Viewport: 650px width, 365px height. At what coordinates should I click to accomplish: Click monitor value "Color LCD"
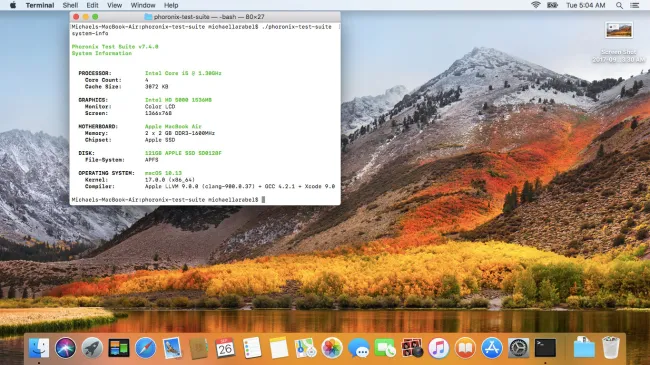160,106
